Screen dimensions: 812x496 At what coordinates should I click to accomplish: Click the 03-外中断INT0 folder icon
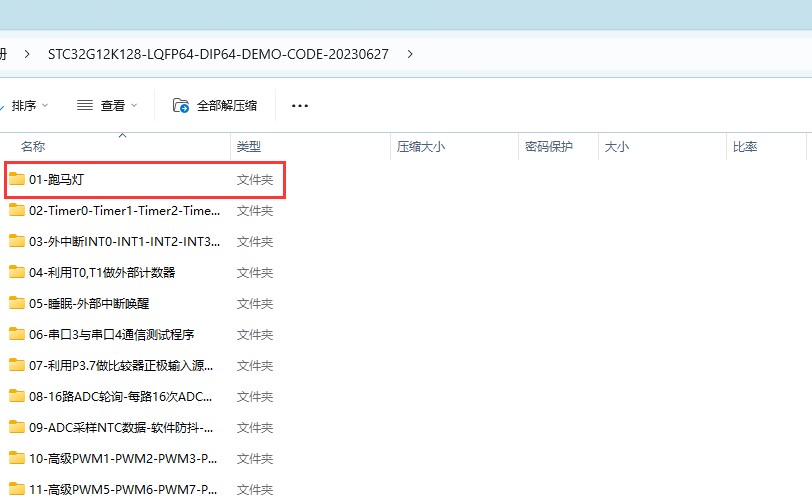(x=17, y=241)
